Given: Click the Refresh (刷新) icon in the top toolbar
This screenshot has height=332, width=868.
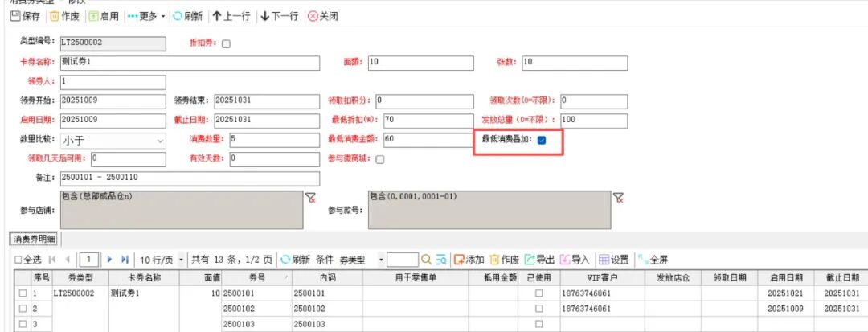Looking at the screenshot, I should 178,17.
